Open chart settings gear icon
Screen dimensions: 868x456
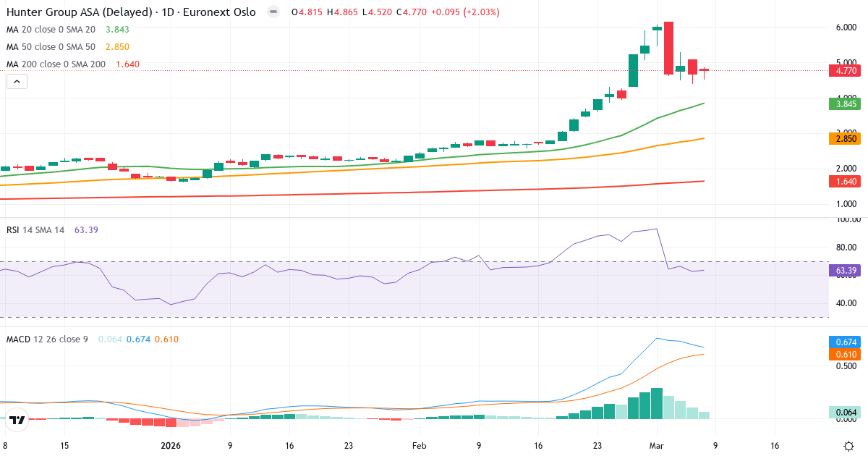(x=848, y=446)
